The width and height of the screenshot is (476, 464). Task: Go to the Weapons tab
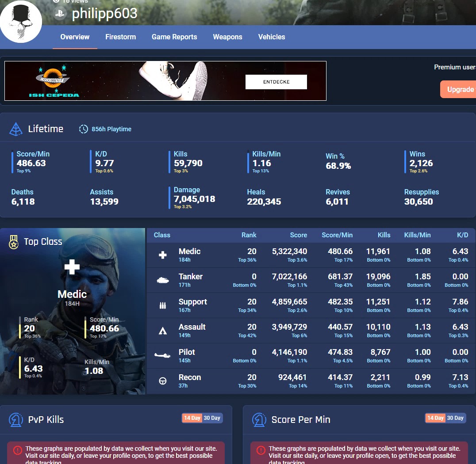coord(227,37)
